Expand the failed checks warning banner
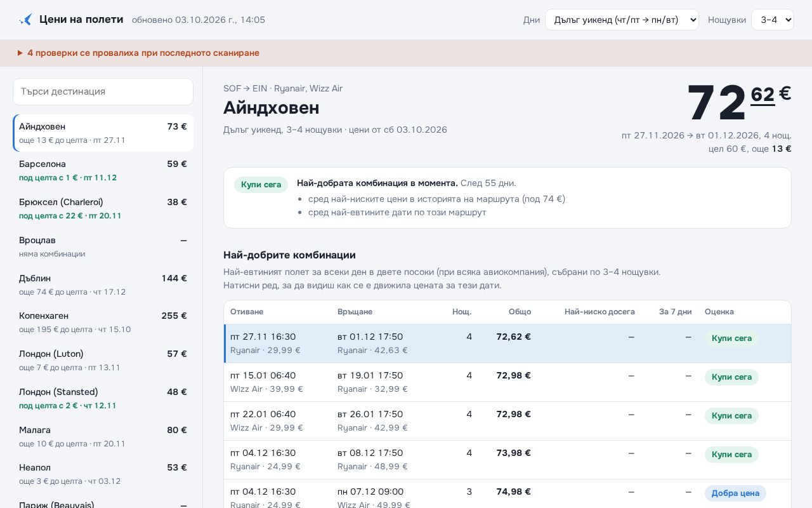The image size is (812, 508). 406,53
